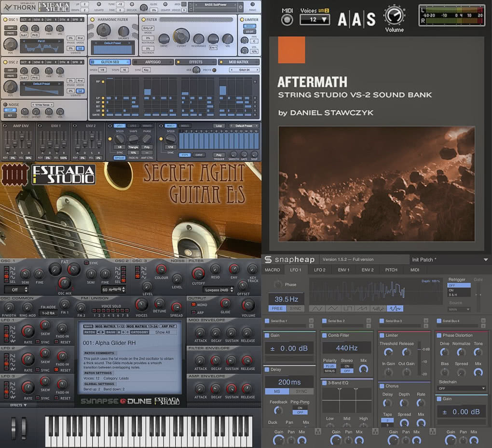Viewport: 492px width, 448px height.
Task: Open DUNE filter type Lowpass 24dB dropdown
Action: point(219,290)
